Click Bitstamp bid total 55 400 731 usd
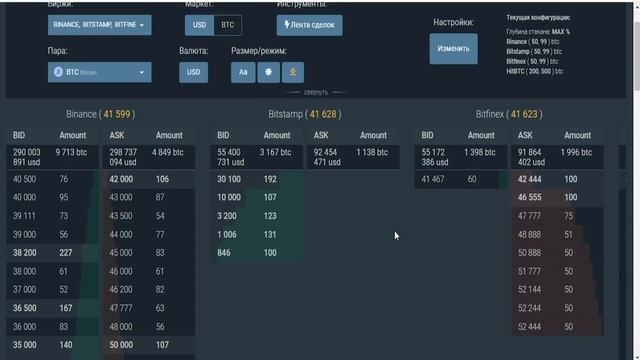The image size is (640, 360). pyautogui.click(x=231, y=157)
